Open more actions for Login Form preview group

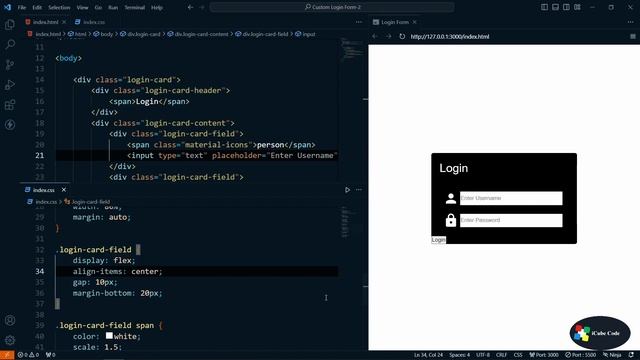click(x=631, y=22)
